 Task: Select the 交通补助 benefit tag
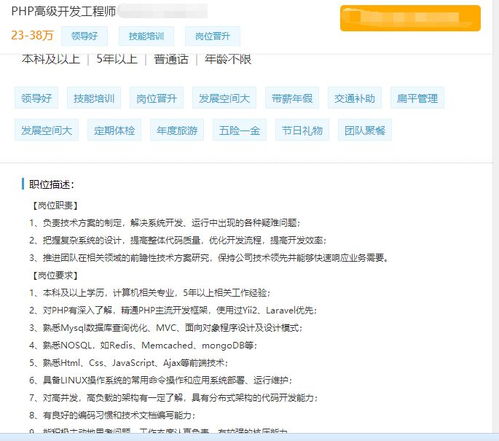(x=355, y=98)
